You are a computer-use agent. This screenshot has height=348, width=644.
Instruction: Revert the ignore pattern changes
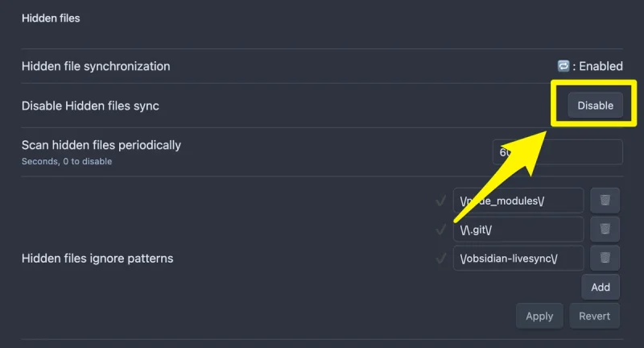tap(594, 316)
